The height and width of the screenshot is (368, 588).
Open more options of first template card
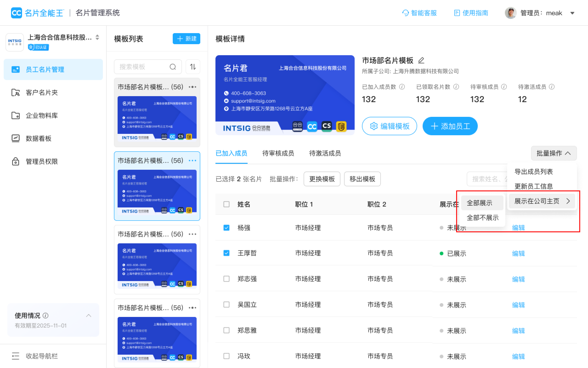coord(192,87)
